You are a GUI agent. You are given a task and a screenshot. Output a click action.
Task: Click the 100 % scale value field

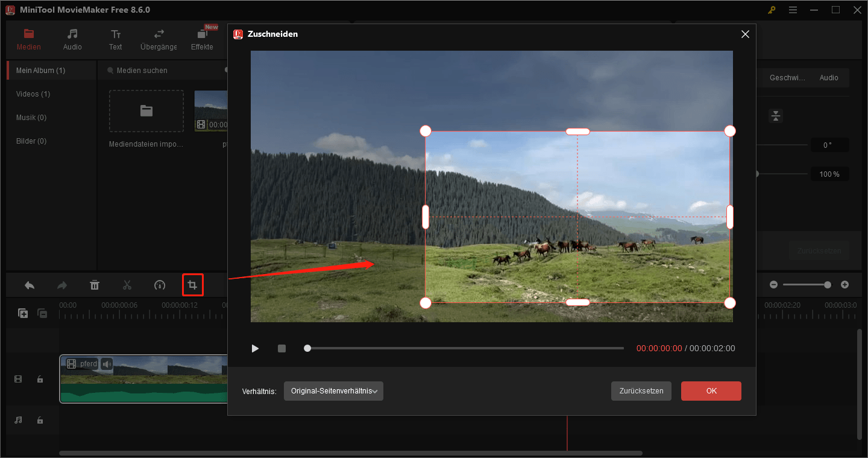click(829, 174)
